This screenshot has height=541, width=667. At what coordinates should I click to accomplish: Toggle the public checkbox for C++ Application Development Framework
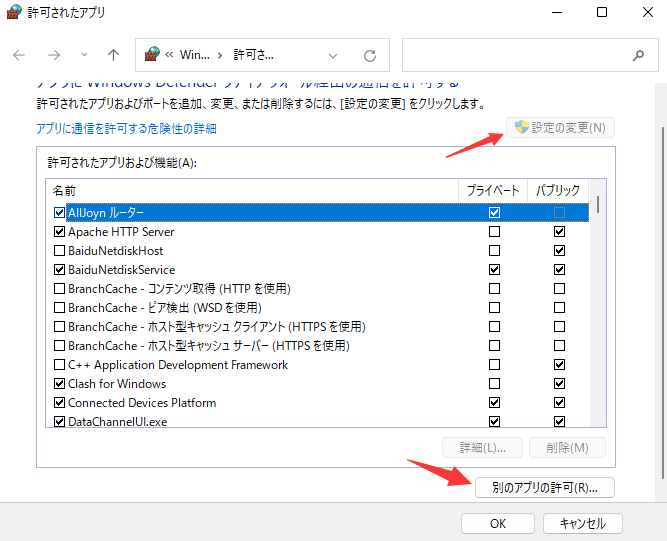click(559, 364)
